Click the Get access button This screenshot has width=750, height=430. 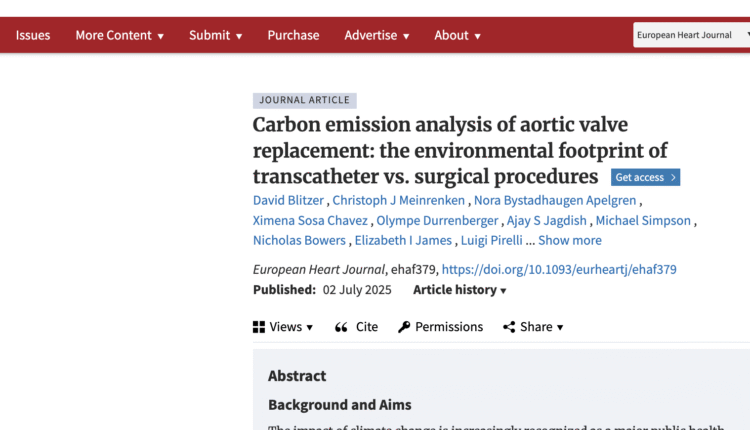pyautogui.click(x=646, y=177)
